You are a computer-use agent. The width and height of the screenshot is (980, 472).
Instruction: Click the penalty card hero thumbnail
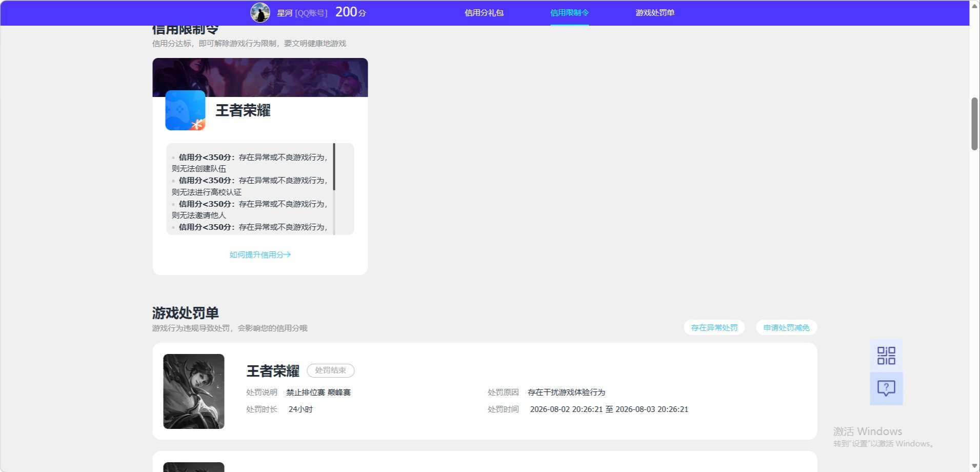tap(194, 391)
